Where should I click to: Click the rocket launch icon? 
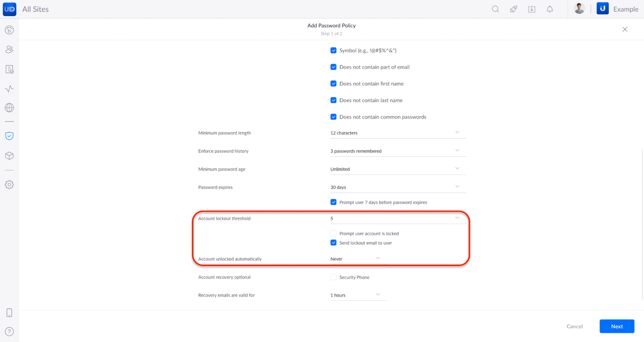514,9
